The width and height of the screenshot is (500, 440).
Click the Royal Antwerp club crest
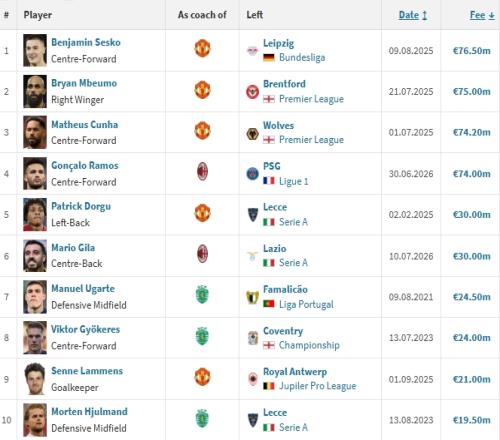coord(253,379)
